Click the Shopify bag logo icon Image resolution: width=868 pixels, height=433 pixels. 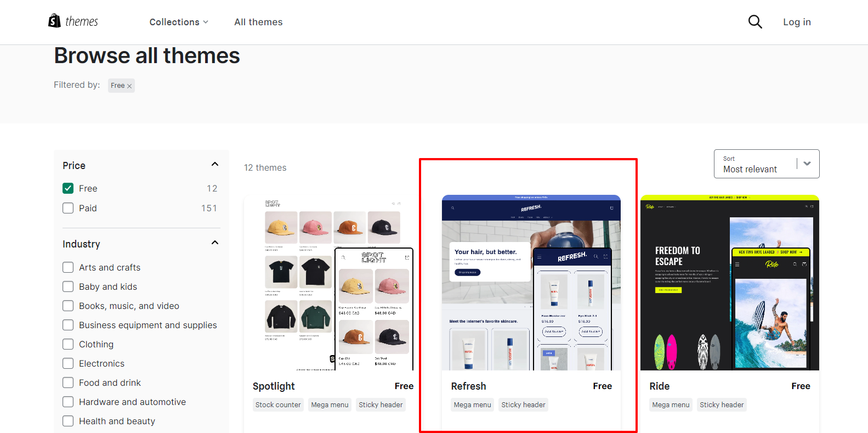[x=54, y=21]
